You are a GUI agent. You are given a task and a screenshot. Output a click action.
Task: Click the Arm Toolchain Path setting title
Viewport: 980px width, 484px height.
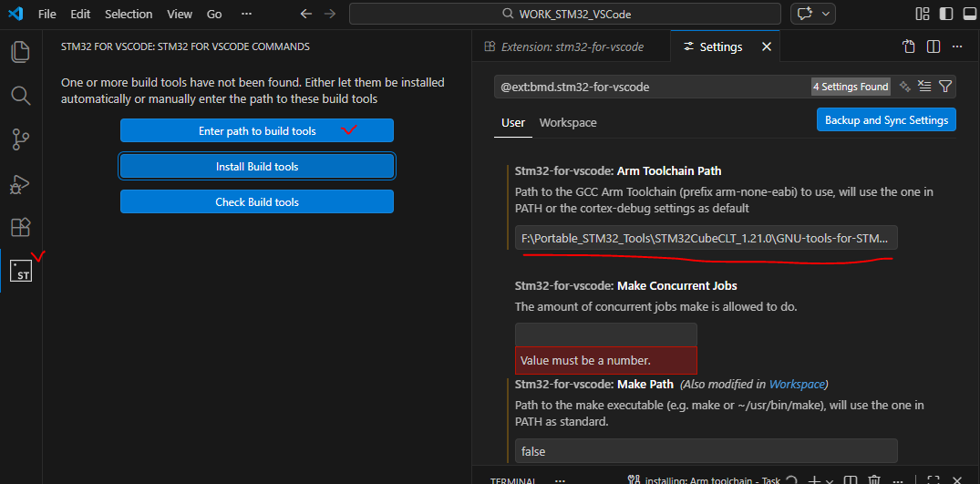[618, 171]
